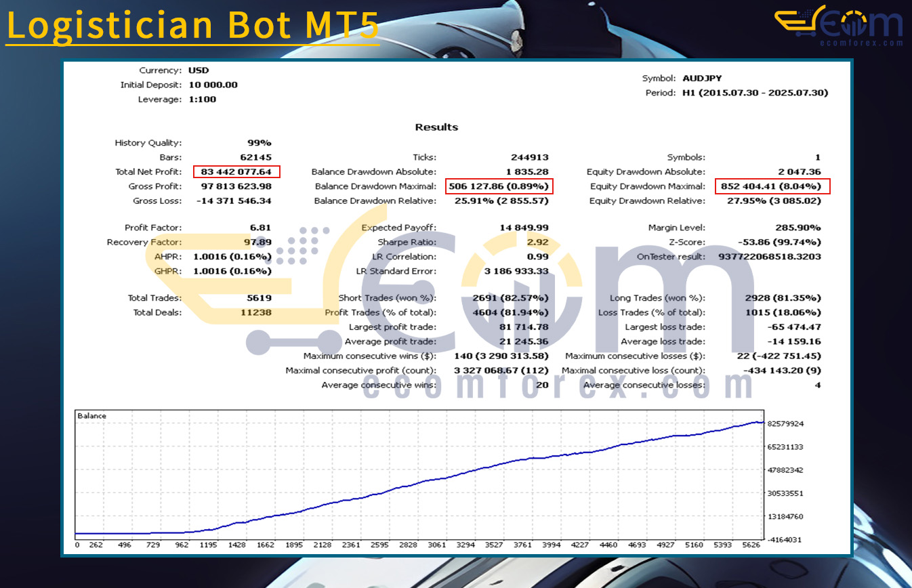Click the Bars value 62145
The width and height of the screenshot is (912, 588).
[256, 157]
